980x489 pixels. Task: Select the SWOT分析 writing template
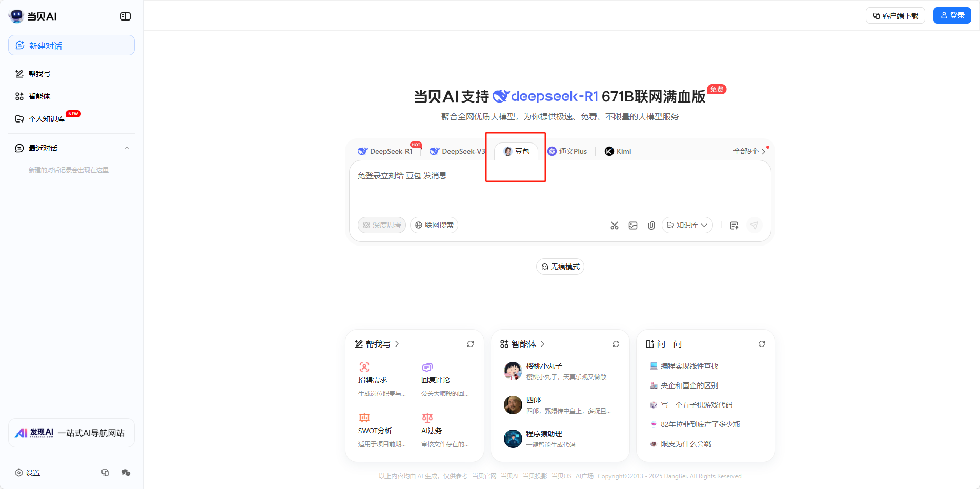pos(382,430)
